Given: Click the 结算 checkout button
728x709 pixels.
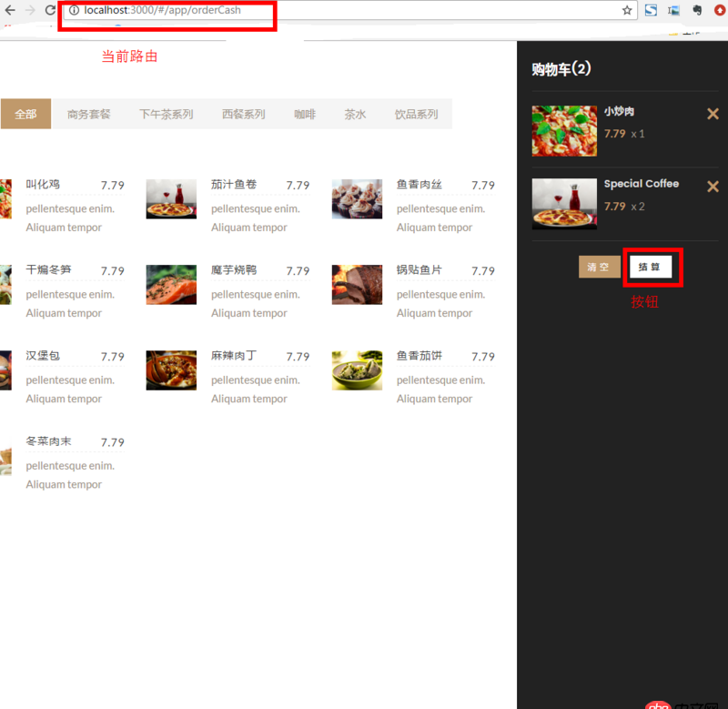Looking at the screenshot, I should click(652, 267).
